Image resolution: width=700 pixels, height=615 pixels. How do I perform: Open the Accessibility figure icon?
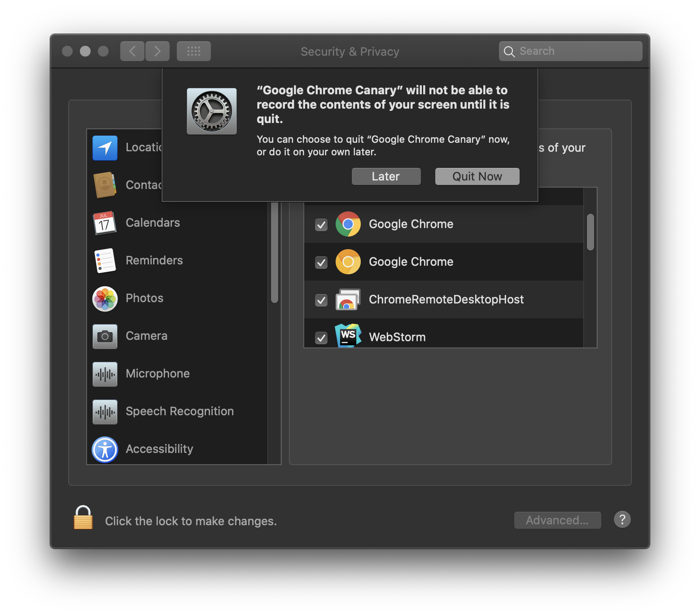pyautogui.click(x=105, y=449)
